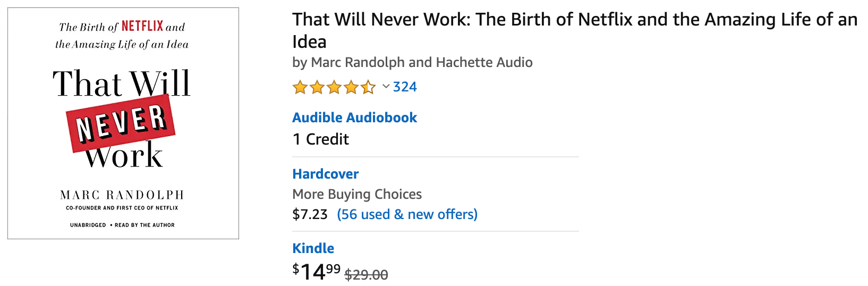Click the second gold rating star

pyautogui.click(x=318, y=87)
